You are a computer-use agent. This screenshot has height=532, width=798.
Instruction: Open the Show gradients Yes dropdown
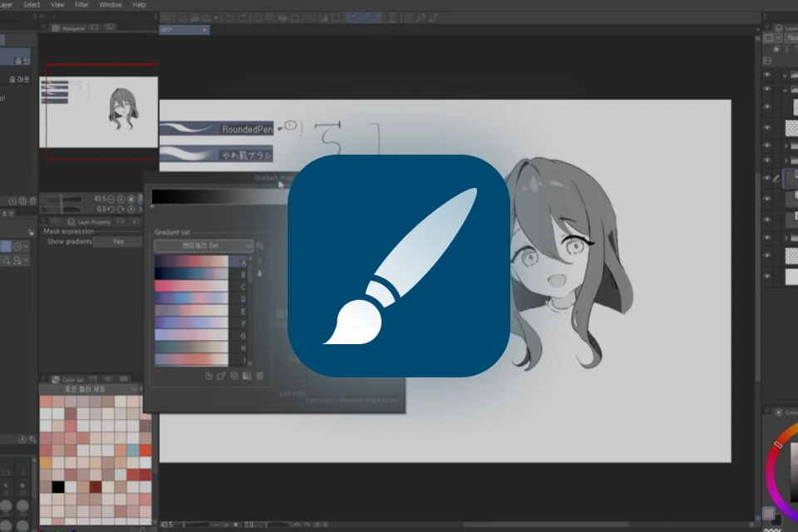coord(118,242)
